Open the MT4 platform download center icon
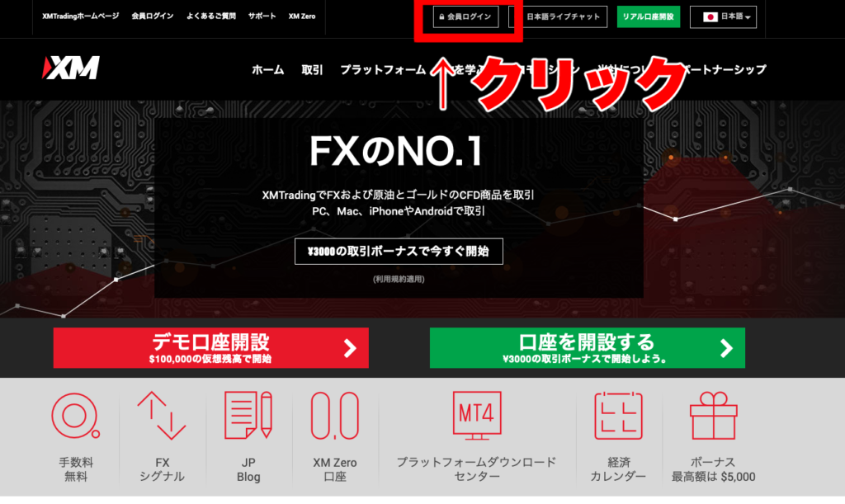The height and width of the screenshot is (504, 845). click(x=477, y=415)
